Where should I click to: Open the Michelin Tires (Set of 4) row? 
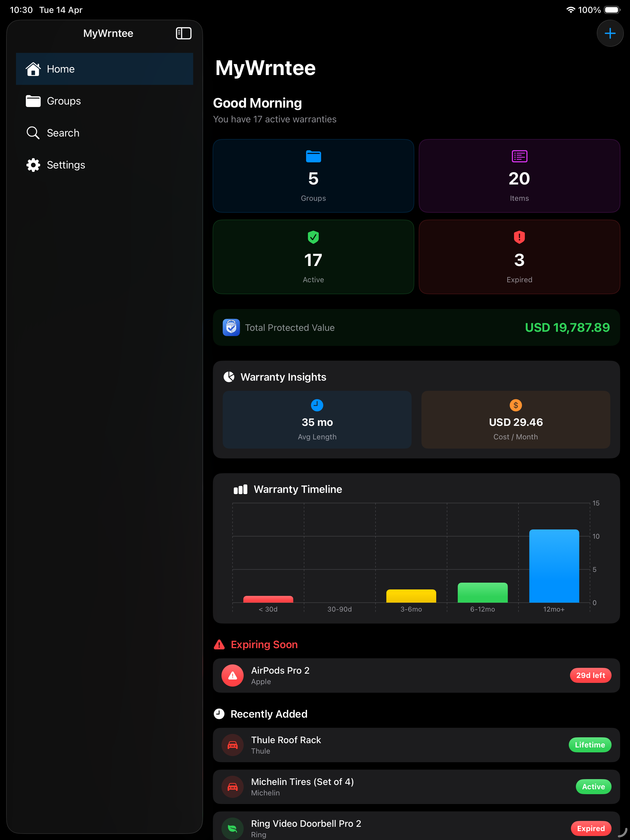click(x=416, y=787)
